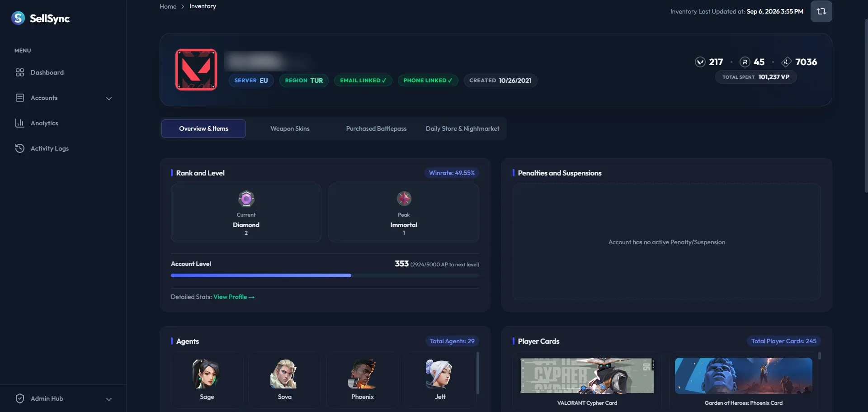Click the Immortal peak rank badge
This screenshot has width=868, height=412.
tap(404, 199)
